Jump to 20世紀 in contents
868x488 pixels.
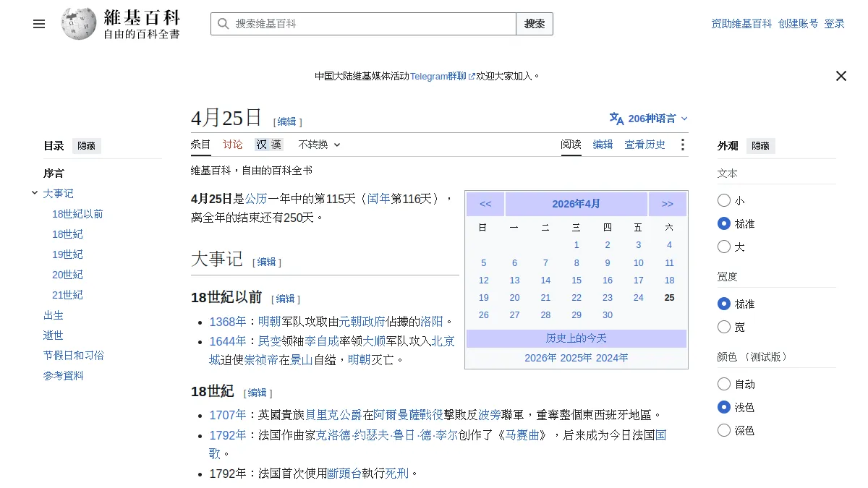click(x=67, y=275)
